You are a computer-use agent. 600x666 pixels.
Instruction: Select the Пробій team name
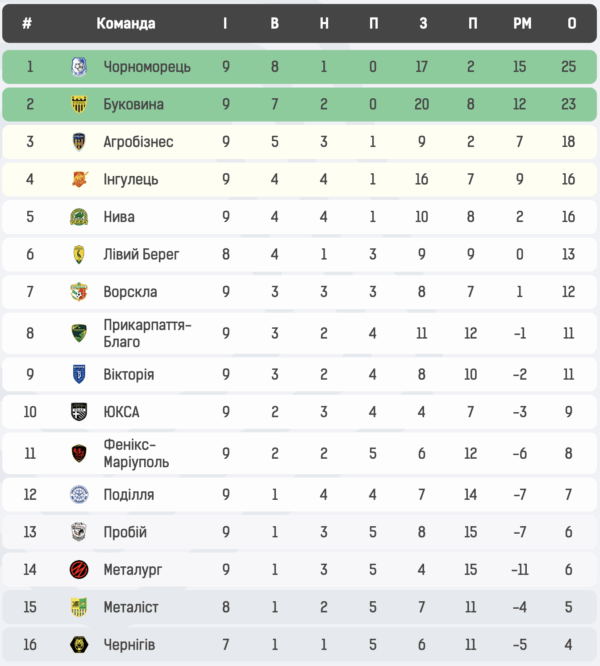(125, 532)
